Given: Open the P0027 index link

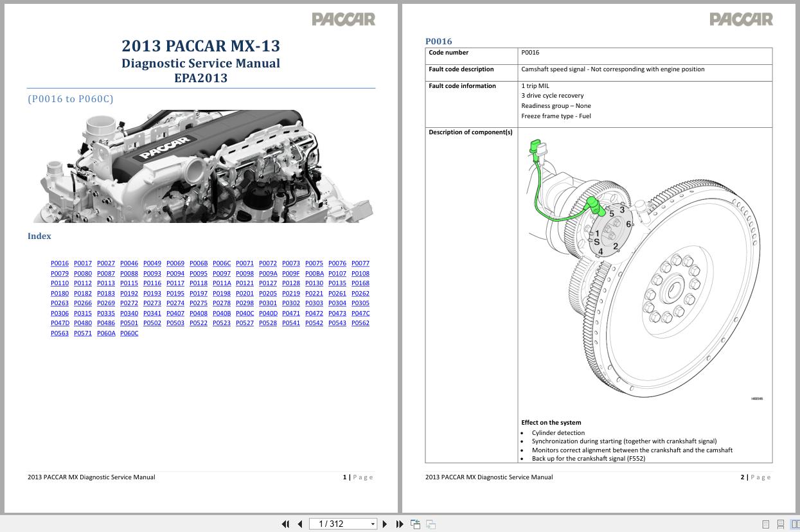Looking at the screenshot, I should [106, 263].
